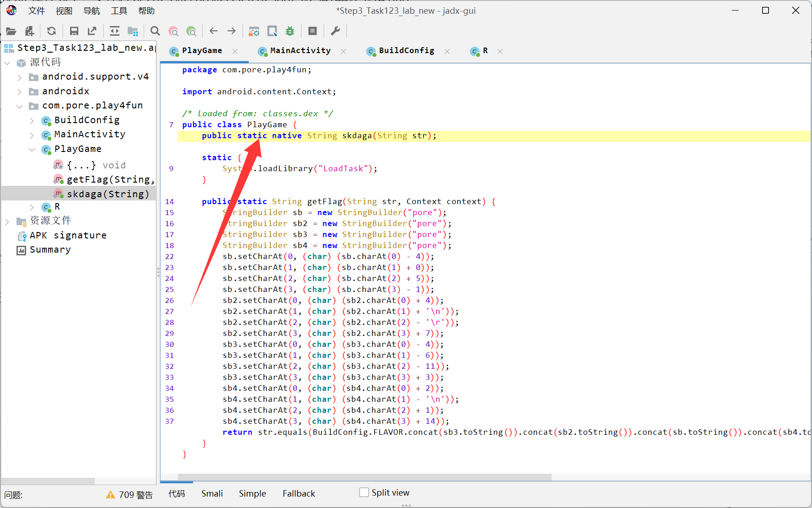This screenshot has width=812, height=508.
Task: Click the horizontal scrollbar of code pane
Action: (x=364, y=477)
